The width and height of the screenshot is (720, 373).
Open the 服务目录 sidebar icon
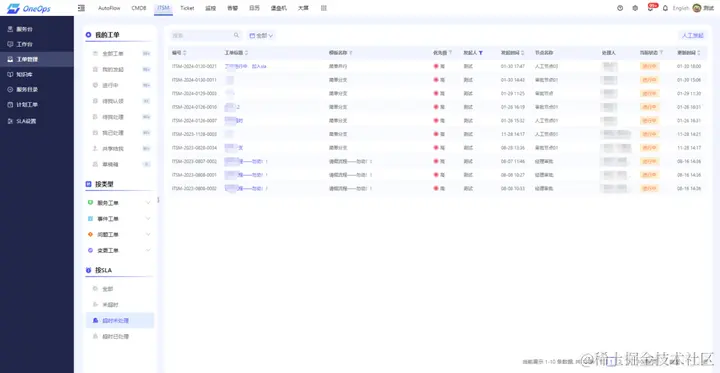(x=10, y=89)
